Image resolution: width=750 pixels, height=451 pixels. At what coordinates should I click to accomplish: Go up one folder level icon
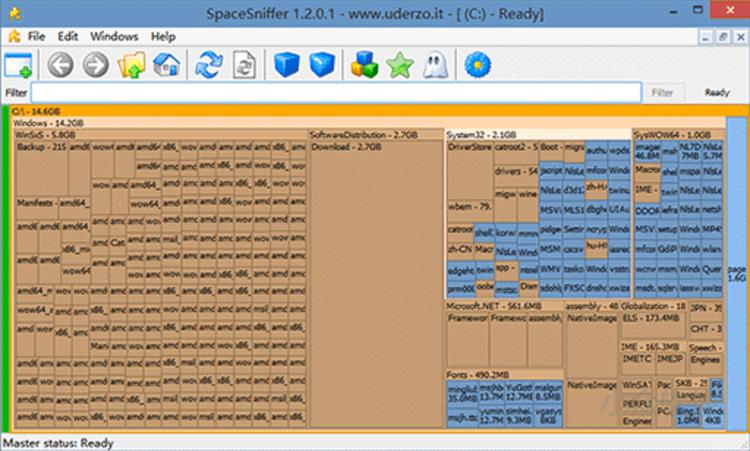tap(131, 66)
